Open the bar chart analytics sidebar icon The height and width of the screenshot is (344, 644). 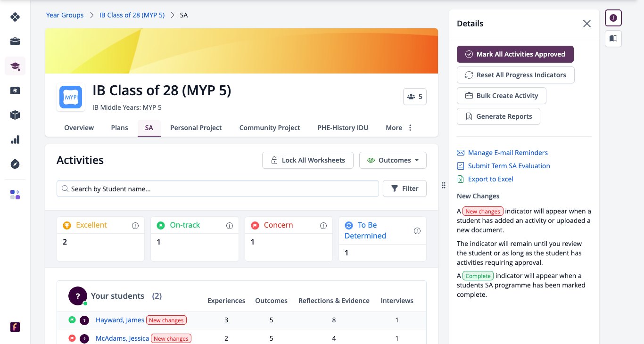(15, 139)
